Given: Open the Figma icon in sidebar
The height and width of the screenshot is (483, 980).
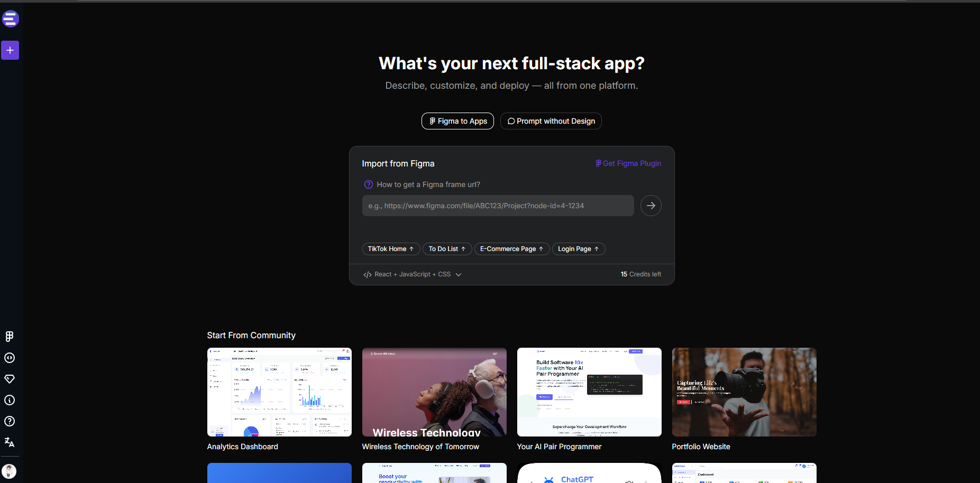Looking at the screenshot, I should 10,337.
